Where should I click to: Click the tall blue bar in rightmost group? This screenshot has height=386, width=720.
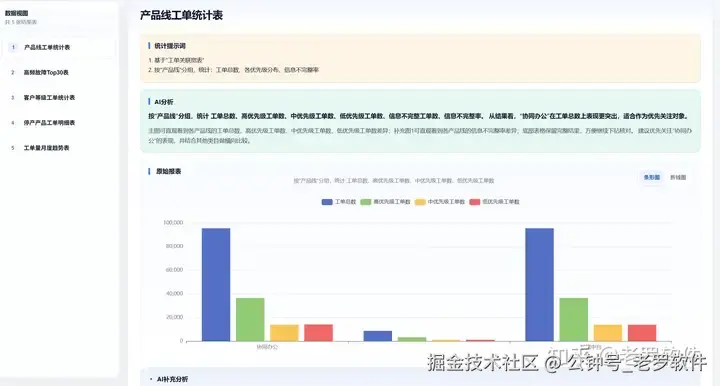tap(540, 285)
